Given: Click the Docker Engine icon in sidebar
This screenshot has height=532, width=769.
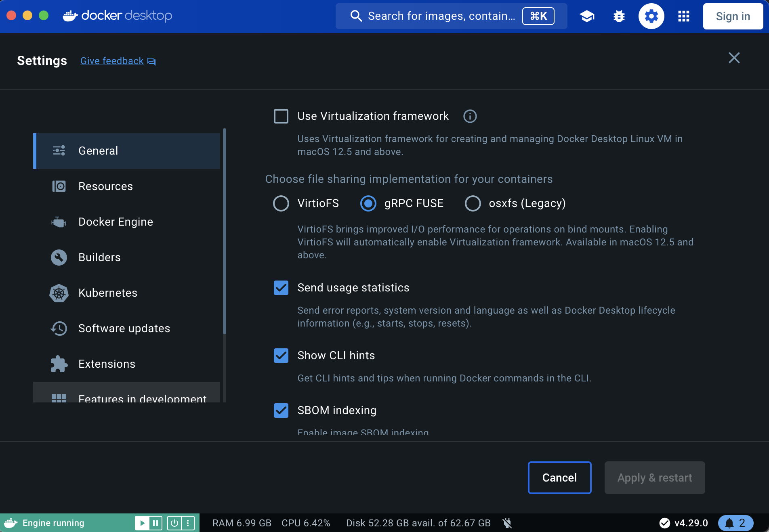Looking at the screenshot, I should (x=59, y=222).
